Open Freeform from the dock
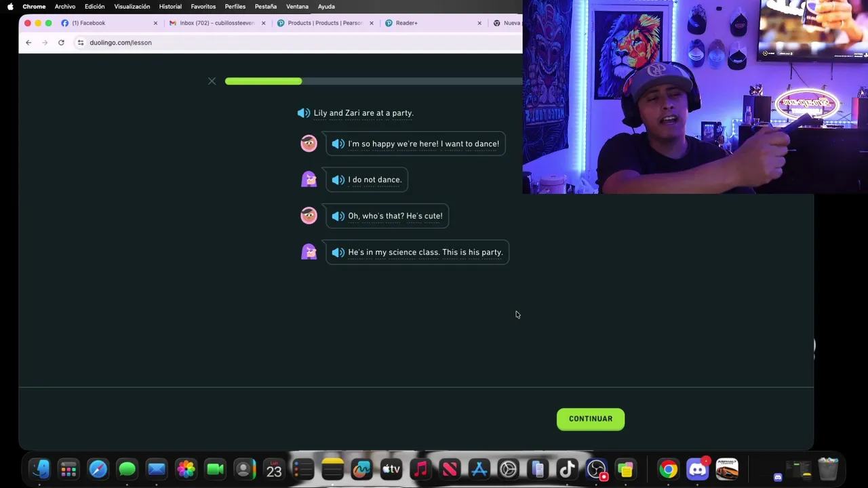 361,469
